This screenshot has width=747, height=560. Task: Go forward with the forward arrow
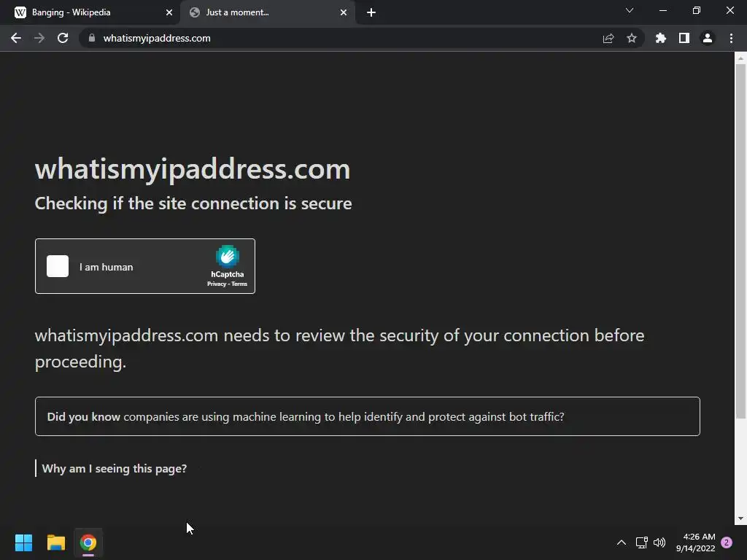39,38
